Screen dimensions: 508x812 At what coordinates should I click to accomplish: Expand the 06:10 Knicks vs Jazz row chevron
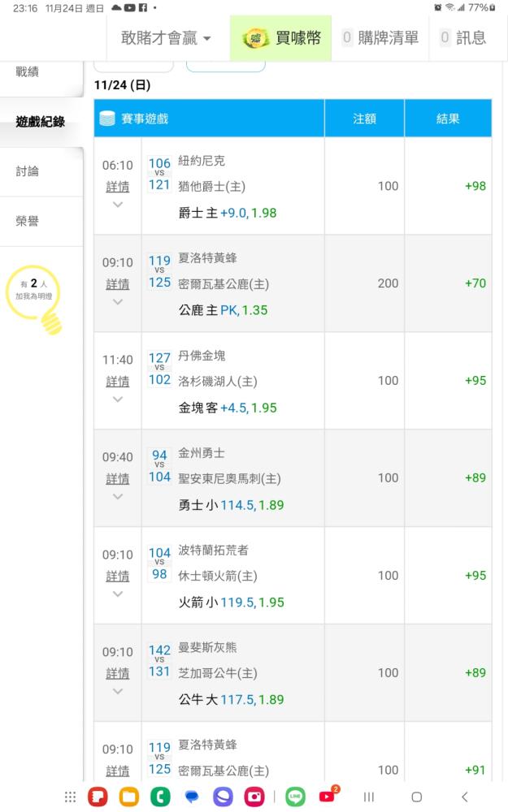[x=118, y=205]
